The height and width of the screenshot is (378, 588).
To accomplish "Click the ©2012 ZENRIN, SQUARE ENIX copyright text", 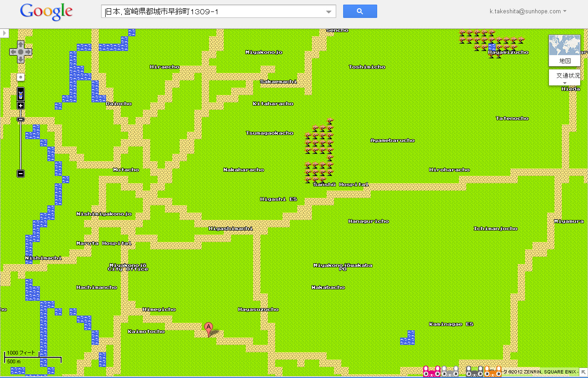I will click(x=543, y=372).
